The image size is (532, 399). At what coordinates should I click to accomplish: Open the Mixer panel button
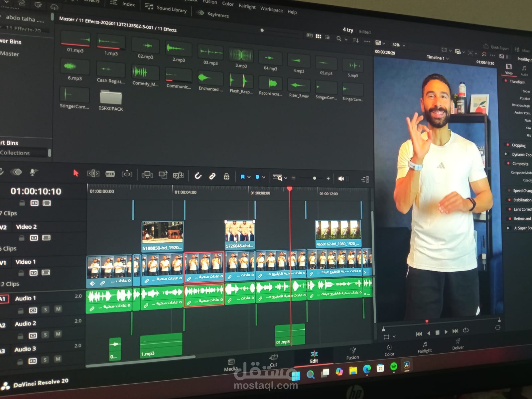click(522, 50)
